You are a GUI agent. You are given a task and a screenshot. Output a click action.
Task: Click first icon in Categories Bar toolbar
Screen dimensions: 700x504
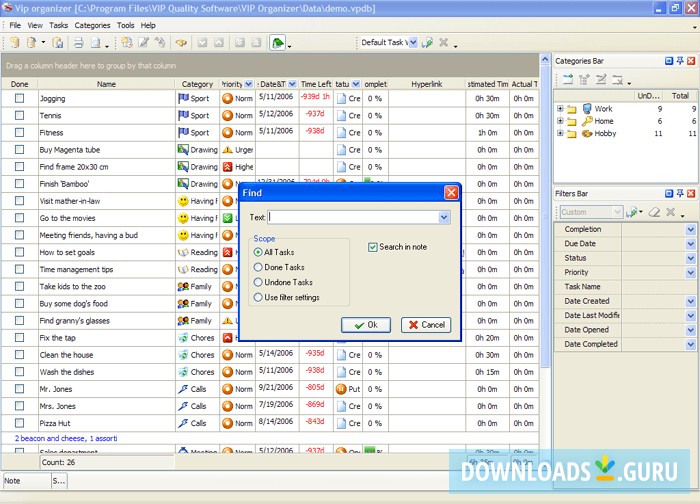(x=567, y=79)
